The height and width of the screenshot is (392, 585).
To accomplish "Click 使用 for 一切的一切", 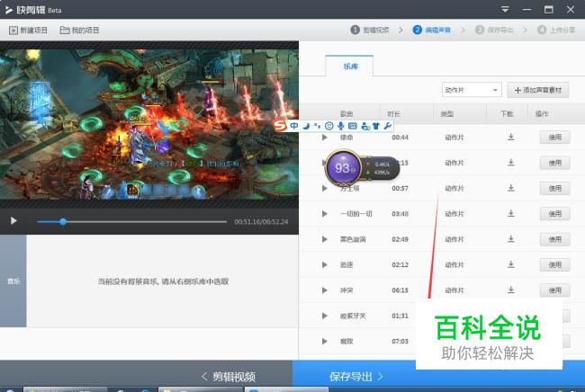I will coord(554,214).
